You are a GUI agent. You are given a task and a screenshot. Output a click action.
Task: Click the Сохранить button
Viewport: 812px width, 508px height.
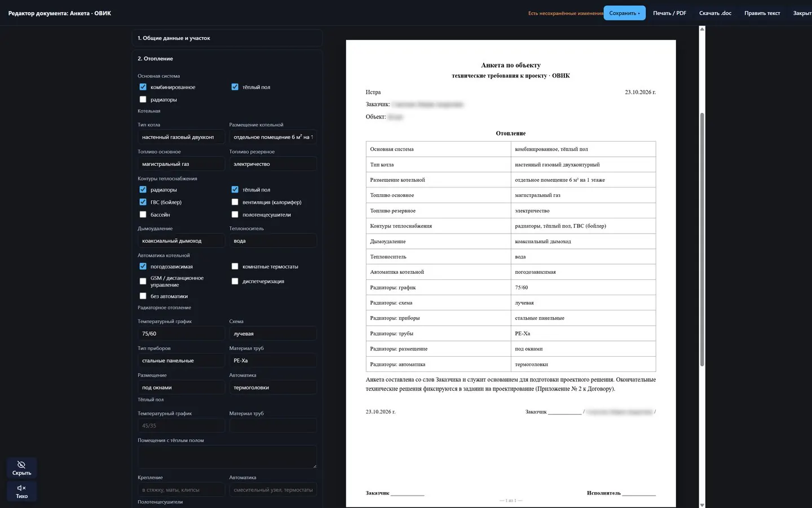pos(624,13)
